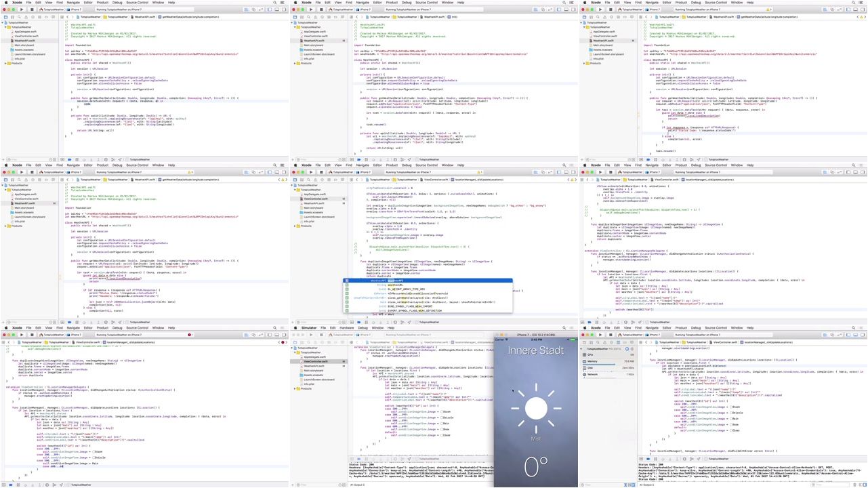Open the Memory gauge in debug navigator
868x488 pixels.
608,361
